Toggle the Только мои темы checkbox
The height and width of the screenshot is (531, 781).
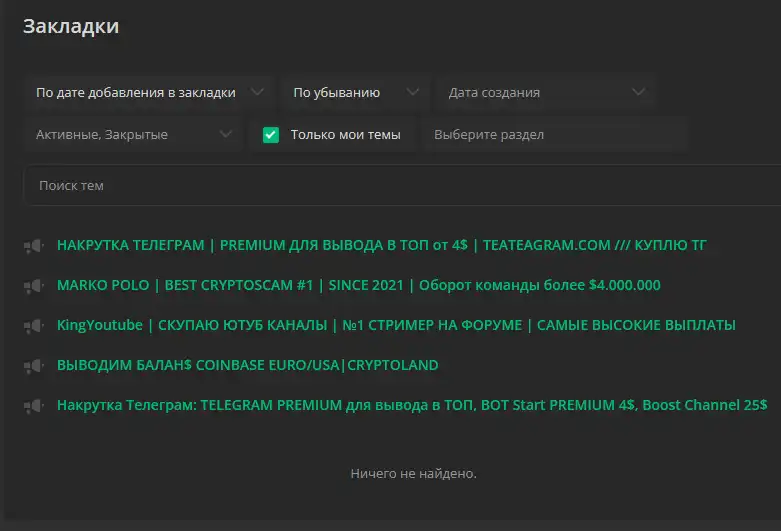[x=271, y=134]
